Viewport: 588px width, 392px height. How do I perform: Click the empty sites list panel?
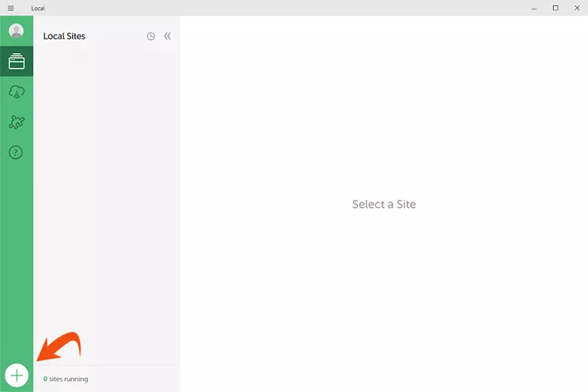[x=107, y=198]
